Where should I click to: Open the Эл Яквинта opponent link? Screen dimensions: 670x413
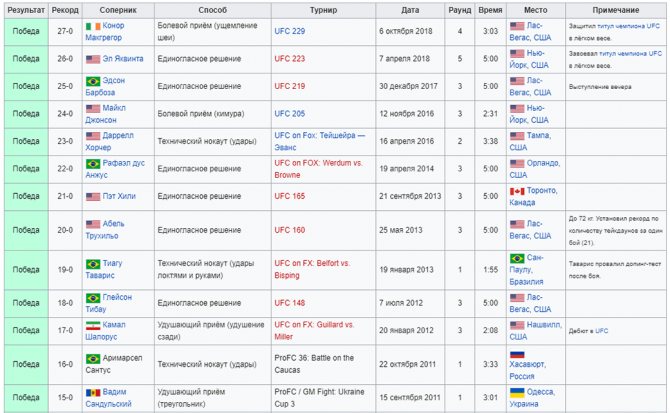(123, 59)
